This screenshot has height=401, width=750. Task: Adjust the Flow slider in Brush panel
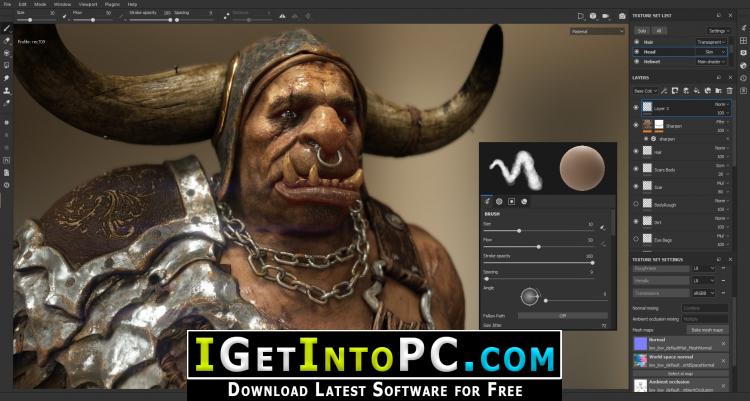(x=540, y=245)
